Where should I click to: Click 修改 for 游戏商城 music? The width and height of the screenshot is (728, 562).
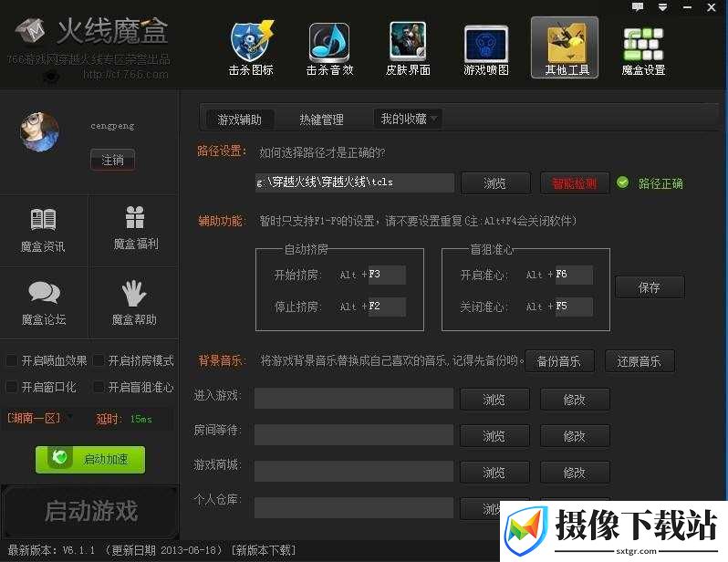pos(575,473)
